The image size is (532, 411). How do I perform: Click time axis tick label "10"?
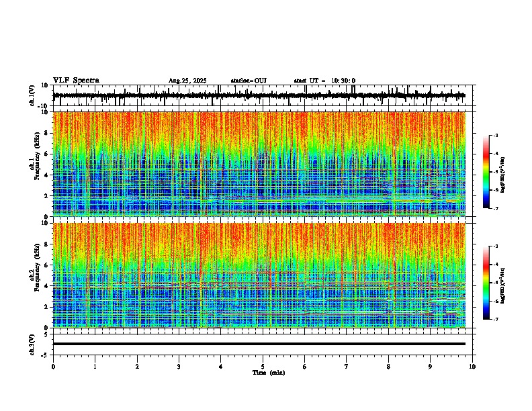(x=472, y=367)
